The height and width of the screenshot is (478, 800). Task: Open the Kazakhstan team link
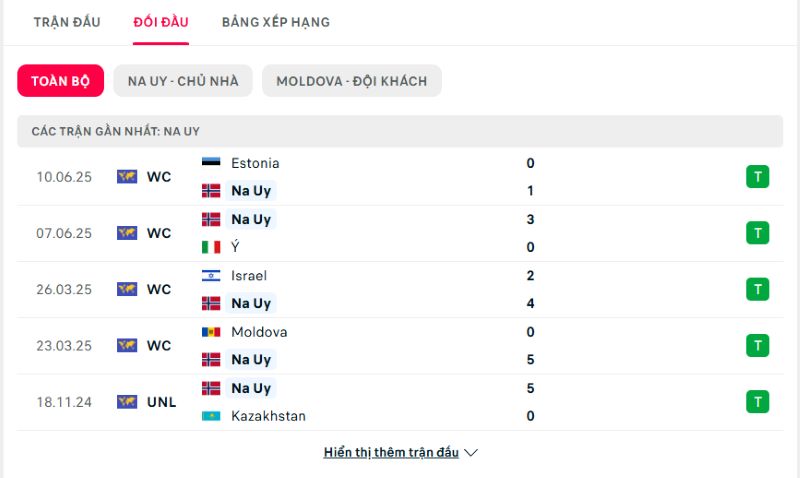click(x=268, y=416)
